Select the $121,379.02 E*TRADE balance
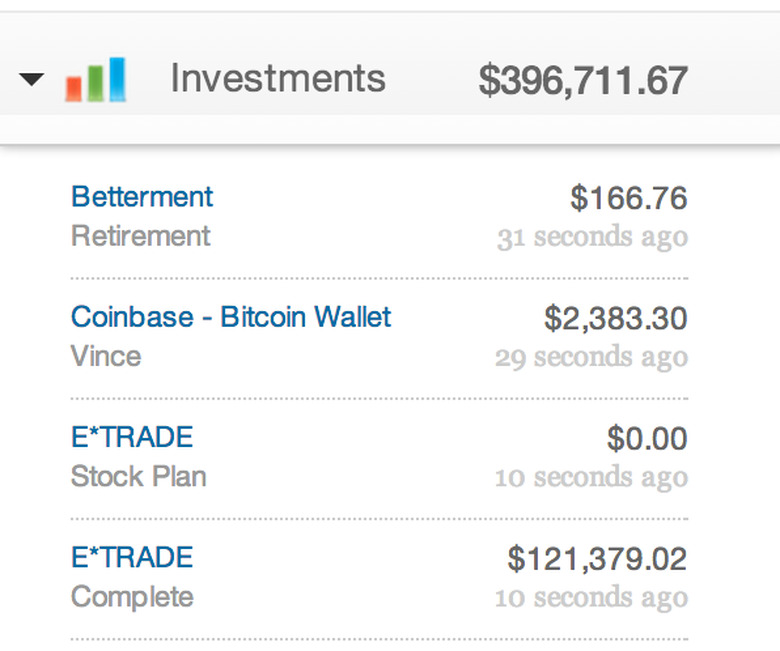Viewport: 780px width, 651px height. tap(597, 558)
